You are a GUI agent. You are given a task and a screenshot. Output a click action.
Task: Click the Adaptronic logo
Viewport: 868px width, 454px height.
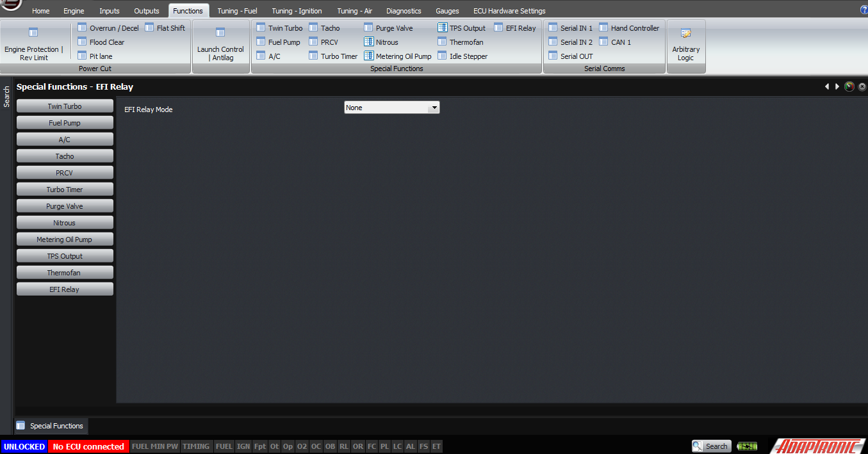point(817,446)
